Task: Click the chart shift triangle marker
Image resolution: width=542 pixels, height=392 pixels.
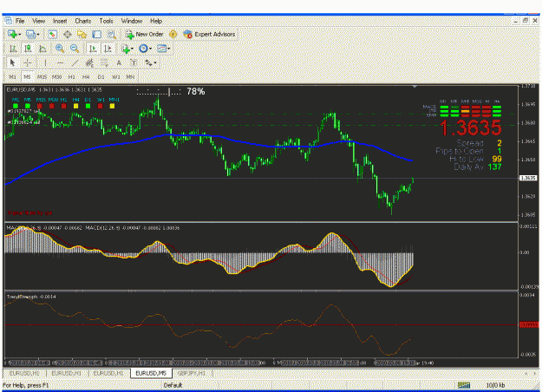Action: tap(415, 87)
